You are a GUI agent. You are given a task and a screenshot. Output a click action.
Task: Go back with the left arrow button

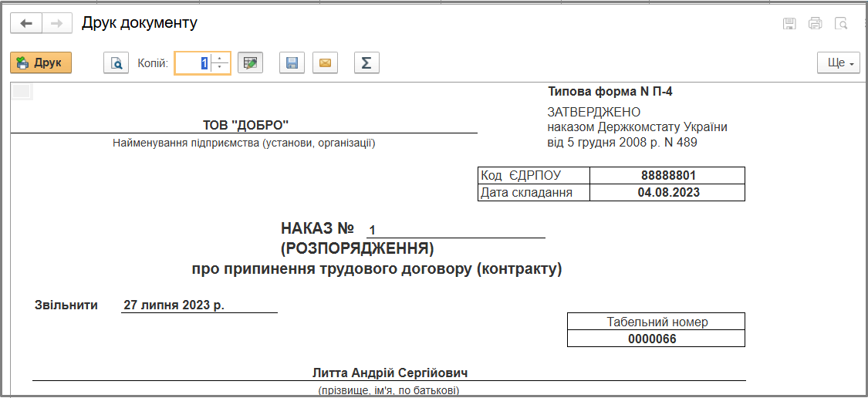(26, 23)
